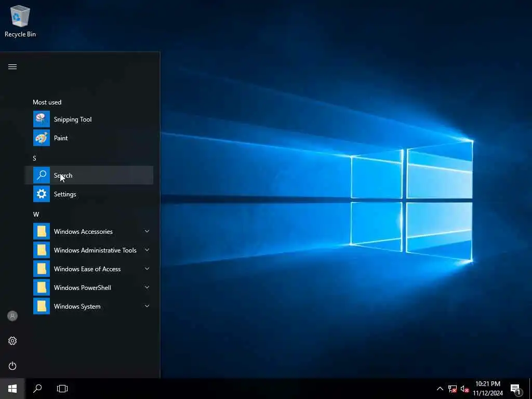The image size is (532, 399).
Task: Expand the Windows Accessories chevron
Action: click(147, 231)
